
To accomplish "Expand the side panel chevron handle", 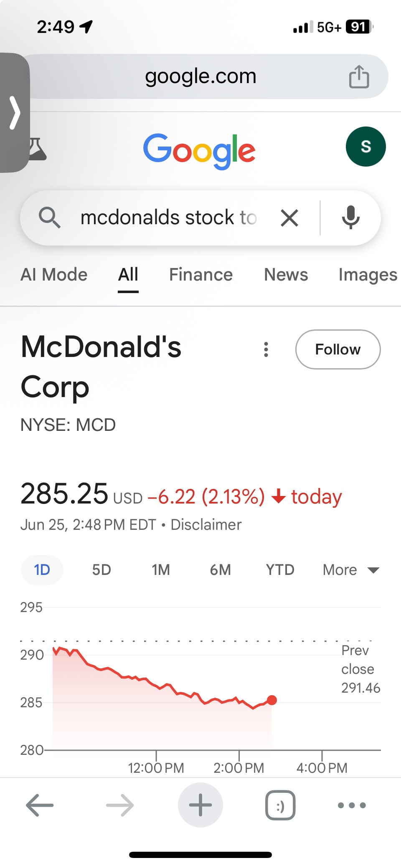I will pos(15,113).
